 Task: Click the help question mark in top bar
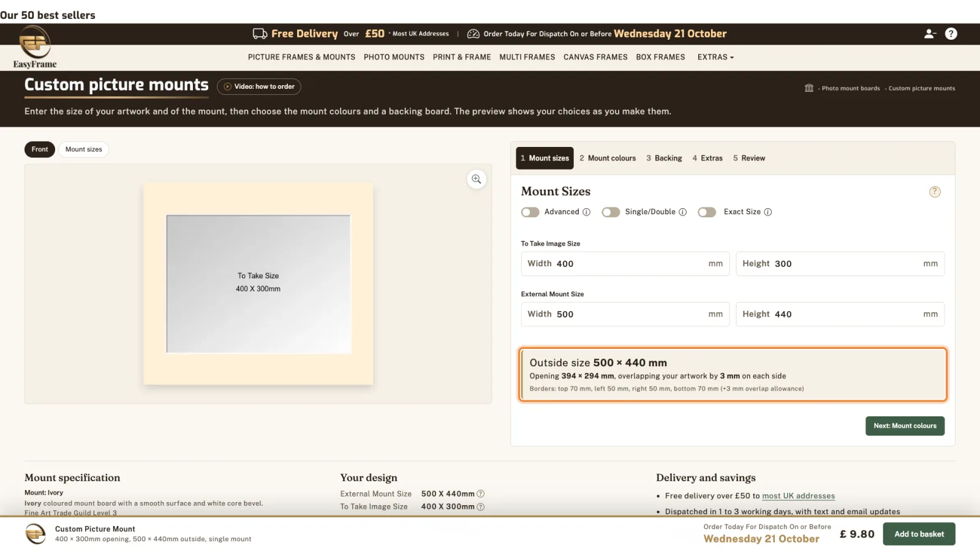pyautogui.click(x=951, y=34)
